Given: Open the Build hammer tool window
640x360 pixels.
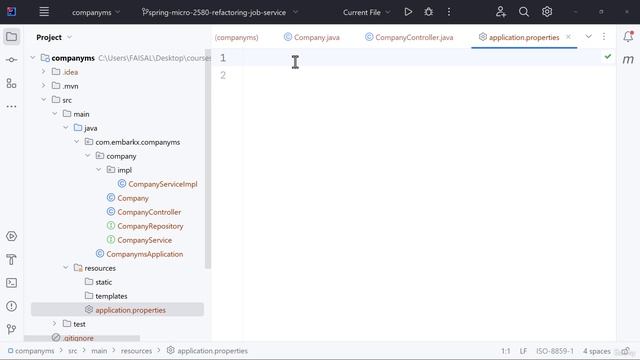Looking at the screenshot, I should (11, 260).
